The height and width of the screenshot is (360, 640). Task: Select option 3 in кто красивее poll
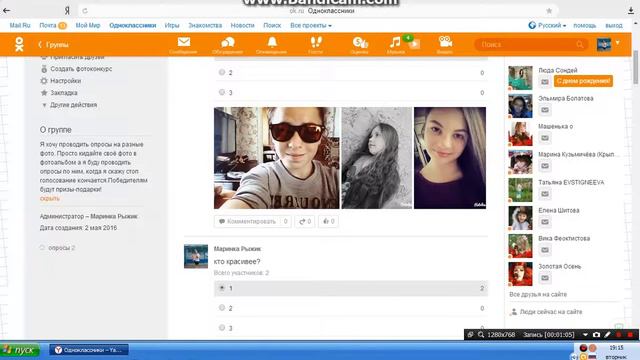tap(222, 327)
